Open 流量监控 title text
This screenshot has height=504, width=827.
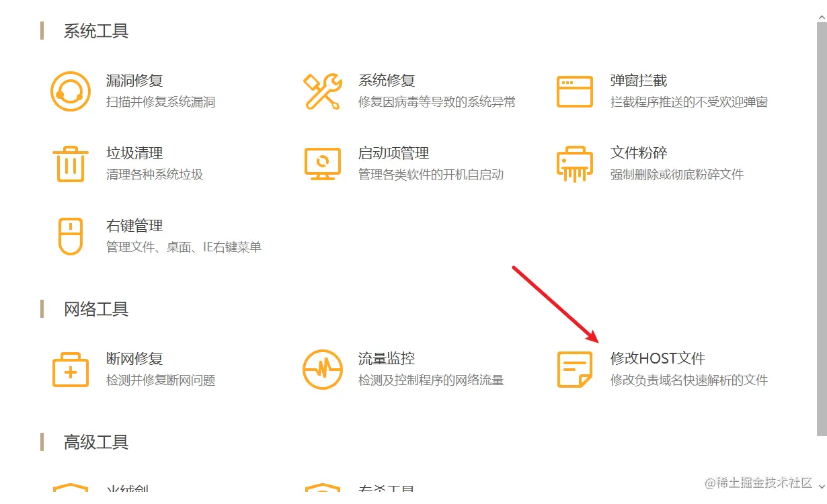pyautogui.click(x=387, y=359)
